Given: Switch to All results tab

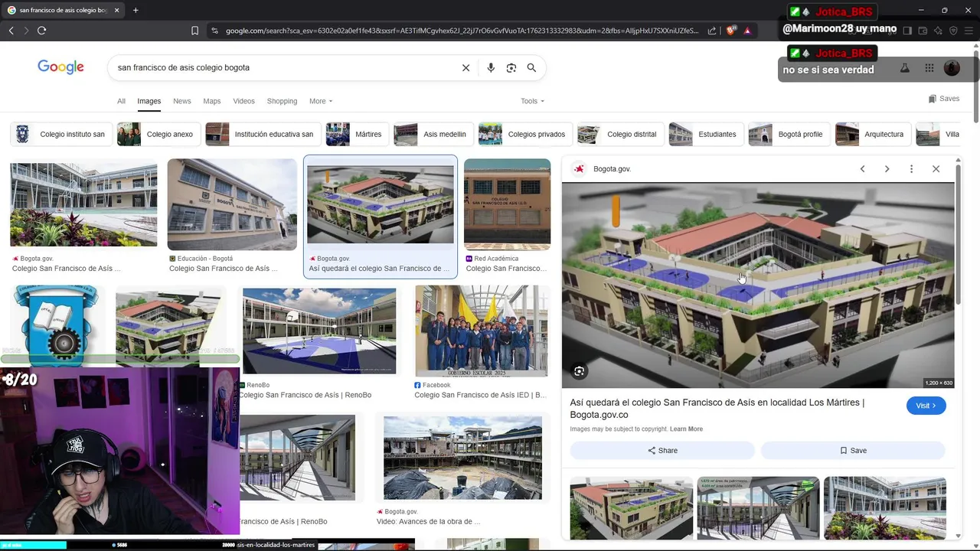Looking at the screenshot, I should point(121,101).
